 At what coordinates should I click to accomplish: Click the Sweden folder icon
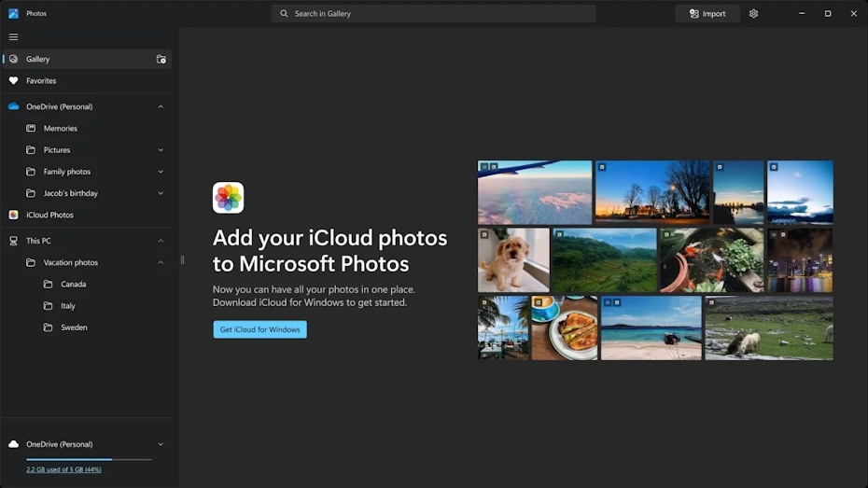tap(49, 327)
